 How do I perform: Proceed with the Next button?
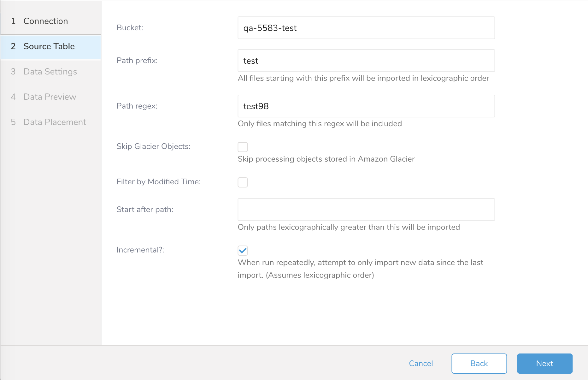coord(544,364)
